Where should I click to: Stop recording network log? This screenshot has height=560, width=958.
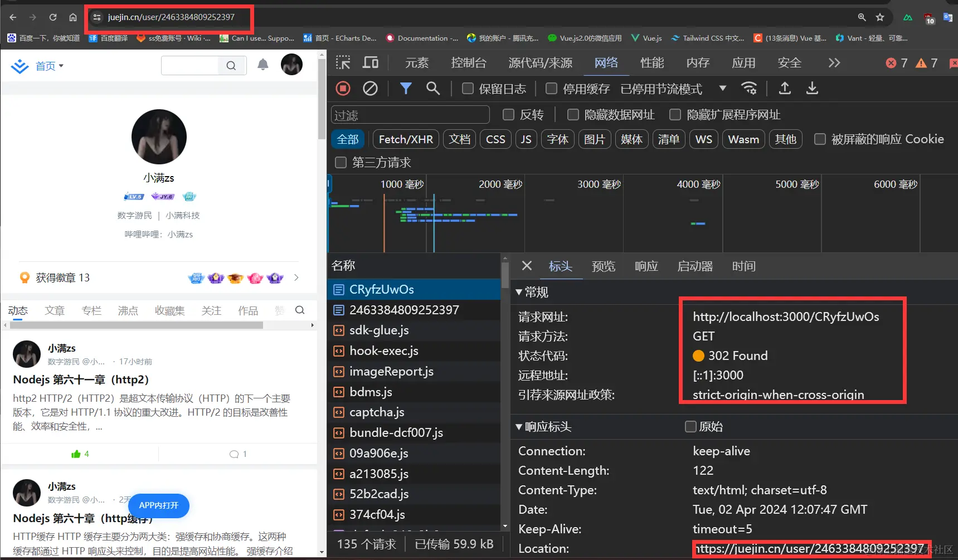[x=343, y=88]
